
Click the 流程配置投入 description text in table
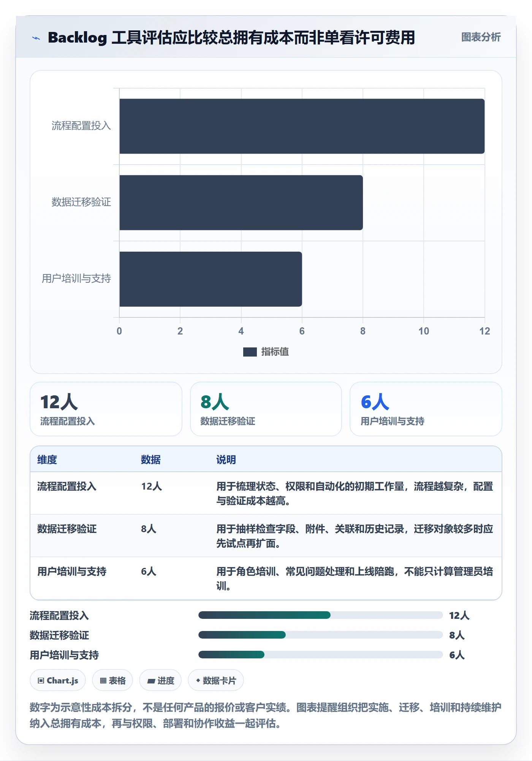coord(355,494)
